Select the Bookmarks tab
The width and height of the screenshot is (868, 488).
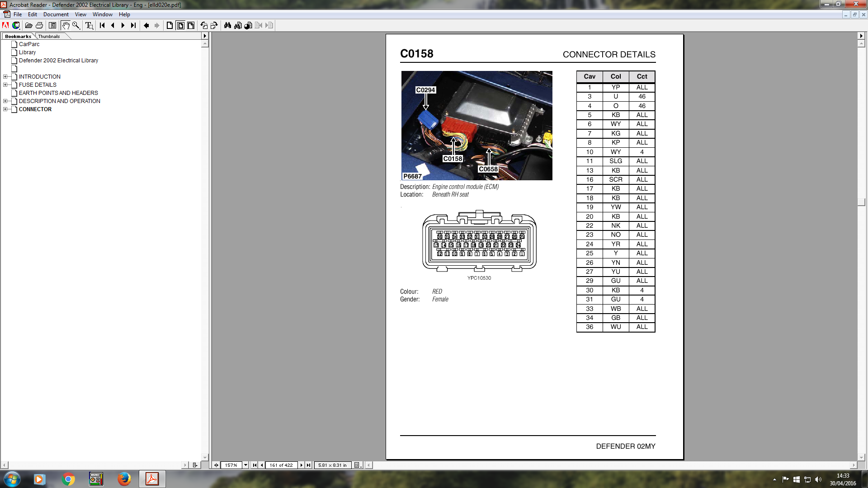pyautogui.click(x=18, y=36)
